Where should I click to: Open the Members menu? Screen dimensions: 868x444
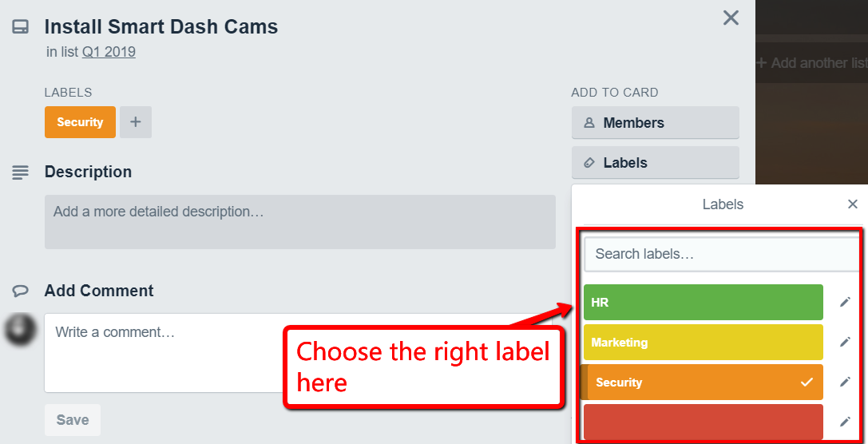point(655,123)
